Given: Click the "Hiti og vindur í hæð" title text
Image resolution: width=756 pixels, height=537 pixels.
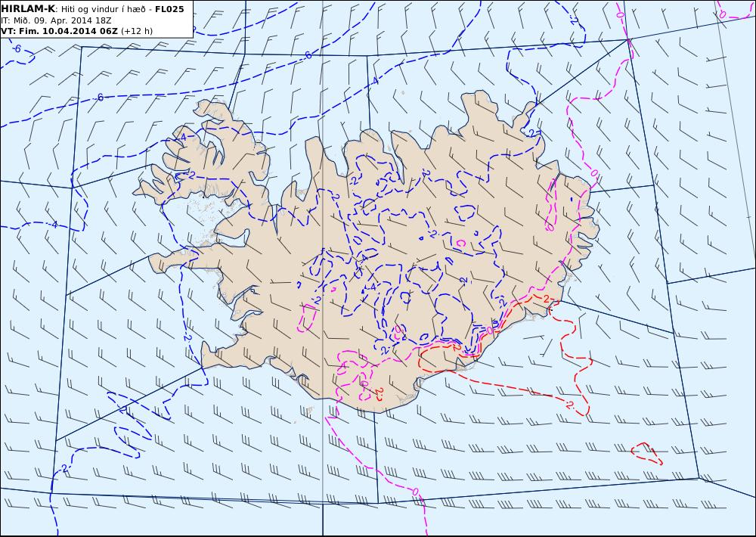Looking at the screenshot, I should click(x=103, y=10).
